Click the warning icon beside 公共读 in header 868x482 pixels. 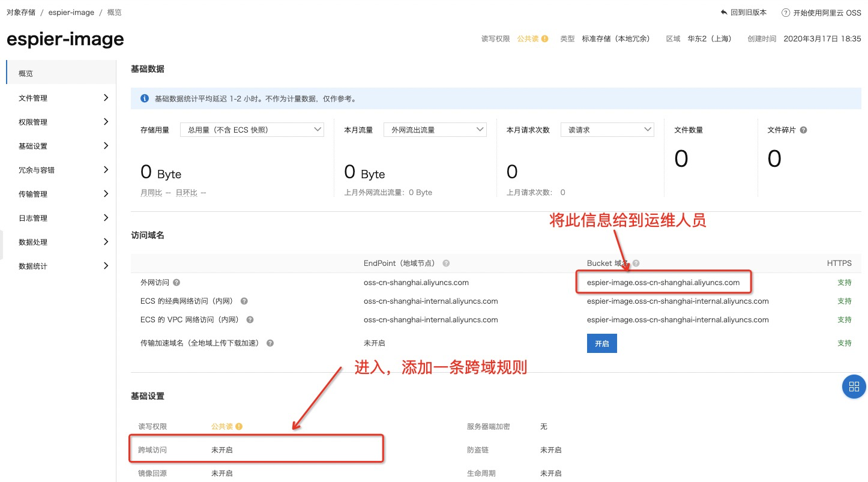pos(544,39)
